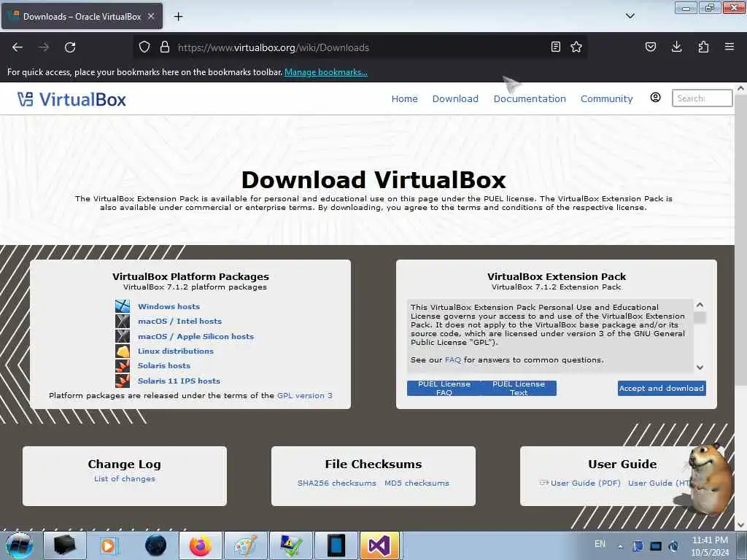The width and height of the screenshot is (747, 560).
Task: Click the PUEL License FAQ button
Action: [444, 388]
